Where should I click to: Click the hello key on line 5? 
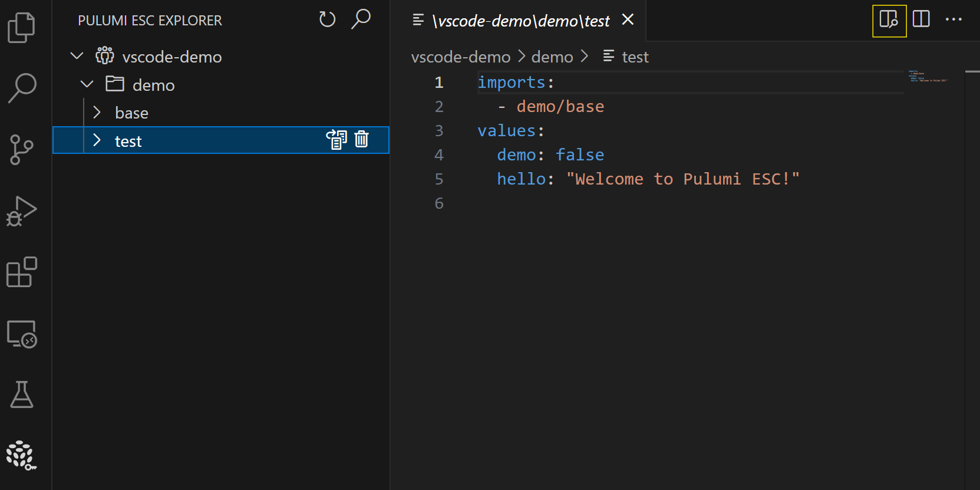[521, 179]
